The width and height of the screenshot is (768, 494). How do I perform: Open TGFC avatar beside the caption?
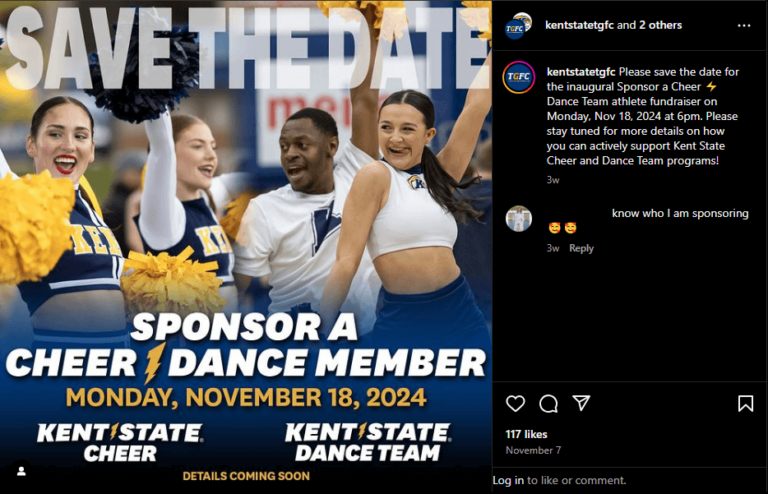(518, 77)
